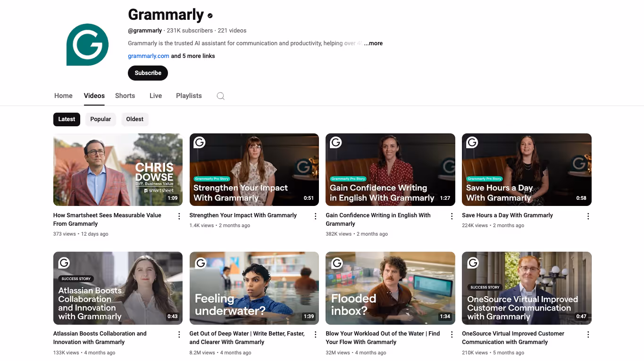Subscribe to the Grammarly channel
The width and height of the screenshot is (644, 361).
(x=148, y=73)
